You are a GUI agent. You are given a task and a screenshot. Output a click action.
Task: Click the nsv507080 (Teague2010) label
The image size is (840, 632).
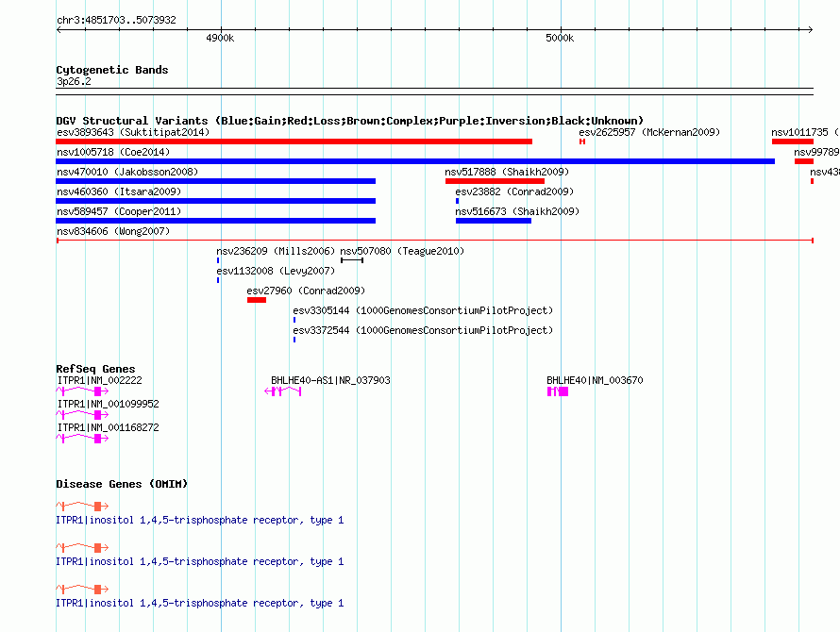pyautogui.click(x=402, y=251)
